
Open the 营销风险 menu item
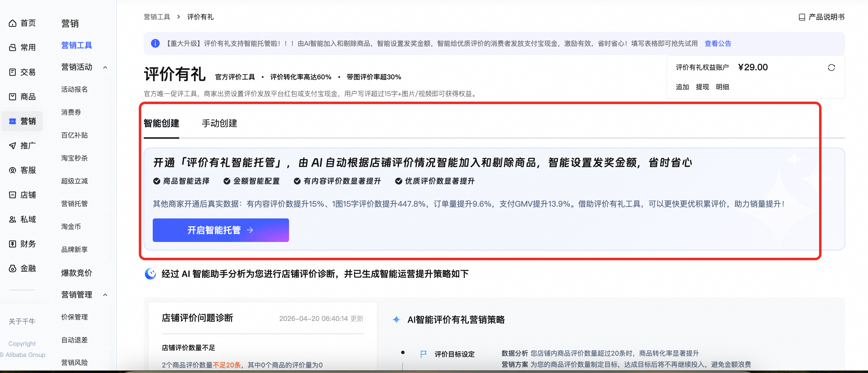(x=74, y=362)
